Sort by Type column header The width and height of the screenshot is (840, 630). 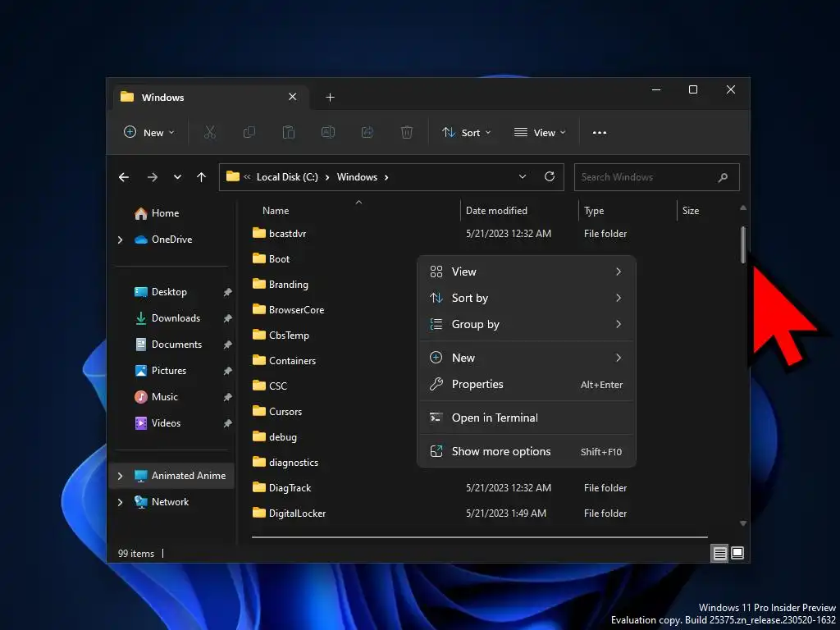click(x=594, y=211)
